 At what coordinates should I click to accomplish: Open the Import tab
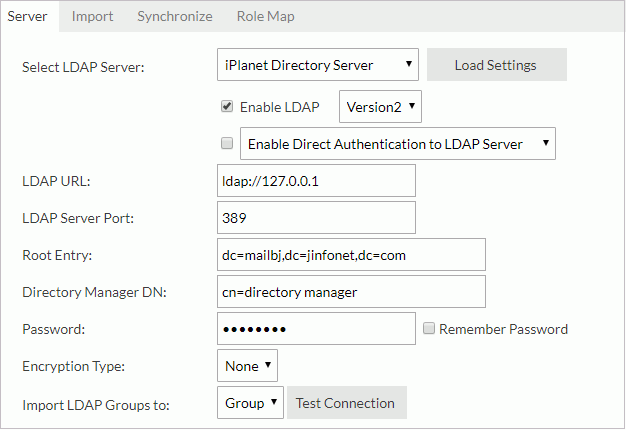[x=92, y=16]
